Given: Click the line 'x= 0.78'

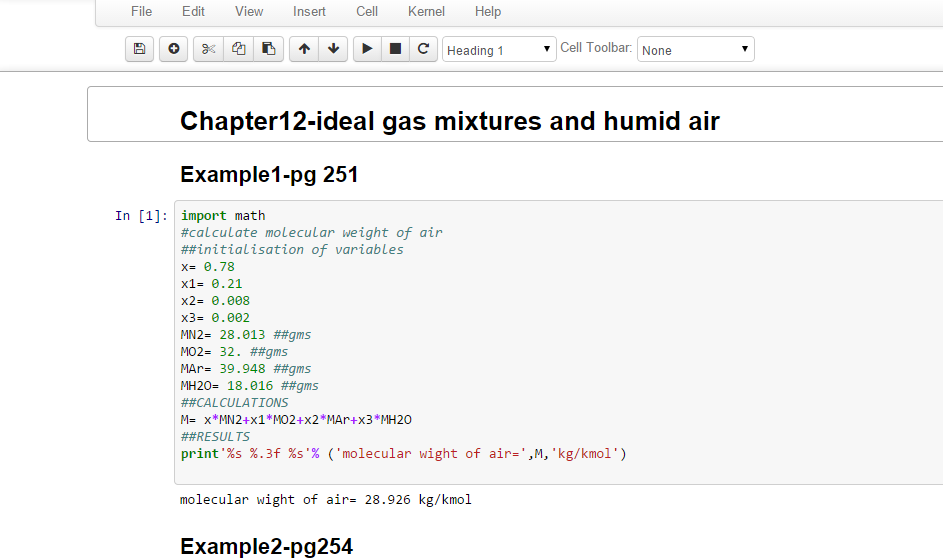Looking at the screenshot, I should 208,266.
